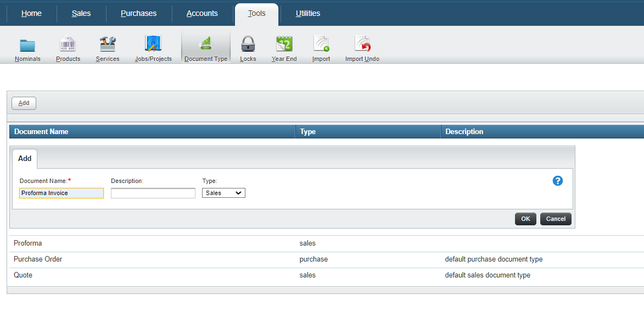Open the Accounts menu tab
This screenshot has height=333, width=644.
pos(202,13)
